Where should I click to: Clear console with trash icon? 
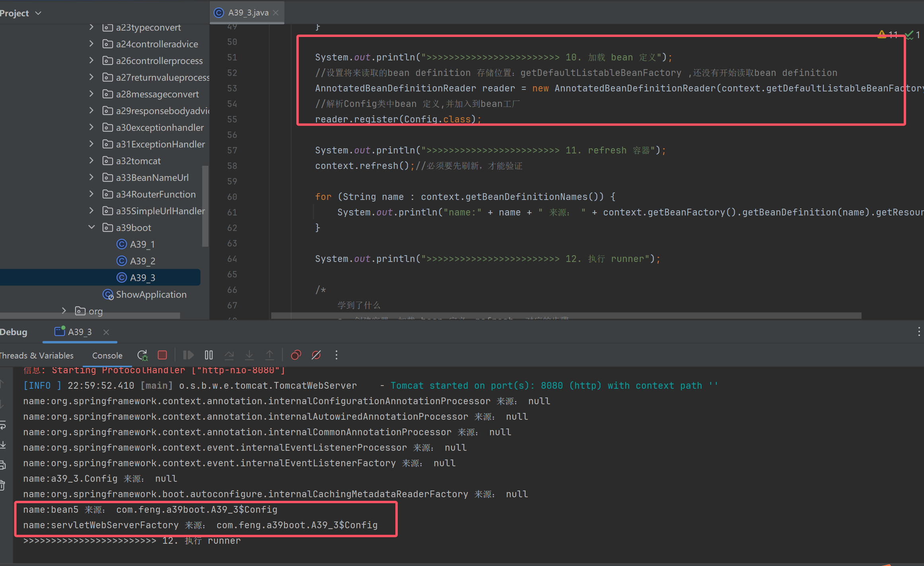3,485
